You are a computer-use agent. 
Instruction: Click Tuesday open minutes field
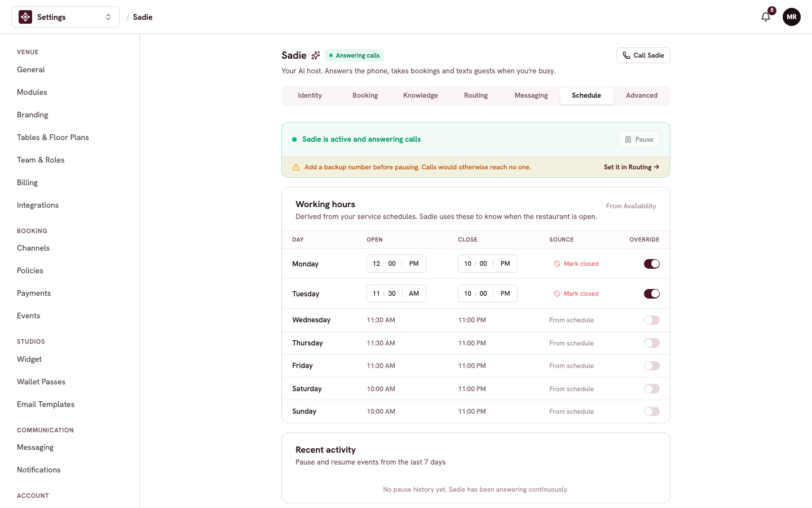click(392, 294)
